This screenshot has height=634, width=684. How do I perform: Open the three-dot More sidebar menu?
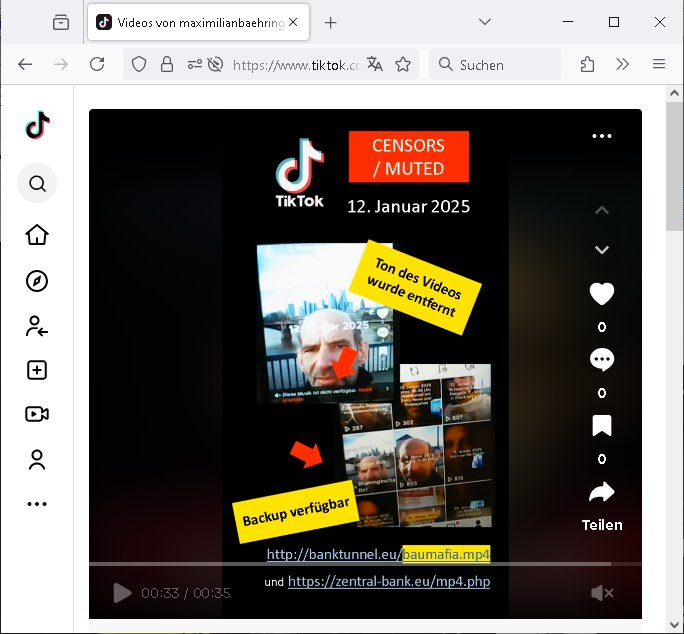pyautogui.click(x=37, y=504)
